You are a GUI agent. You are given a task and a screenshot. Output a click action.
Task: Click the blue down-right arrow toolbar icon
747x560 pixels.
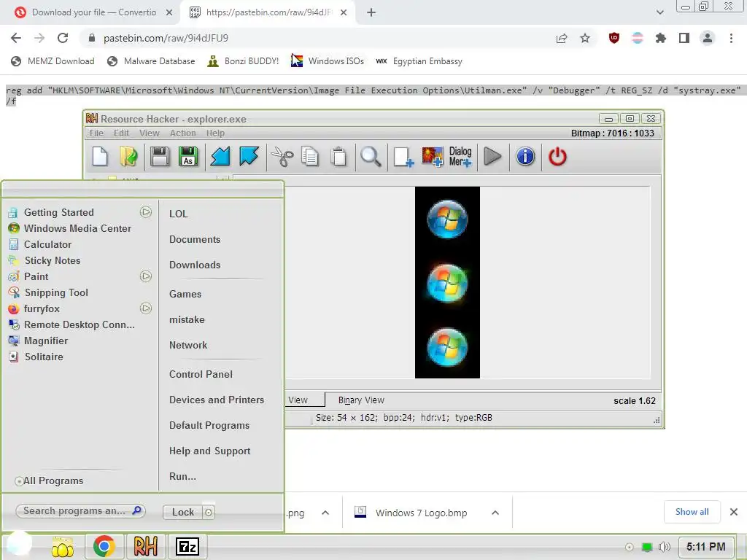point(249,157)
